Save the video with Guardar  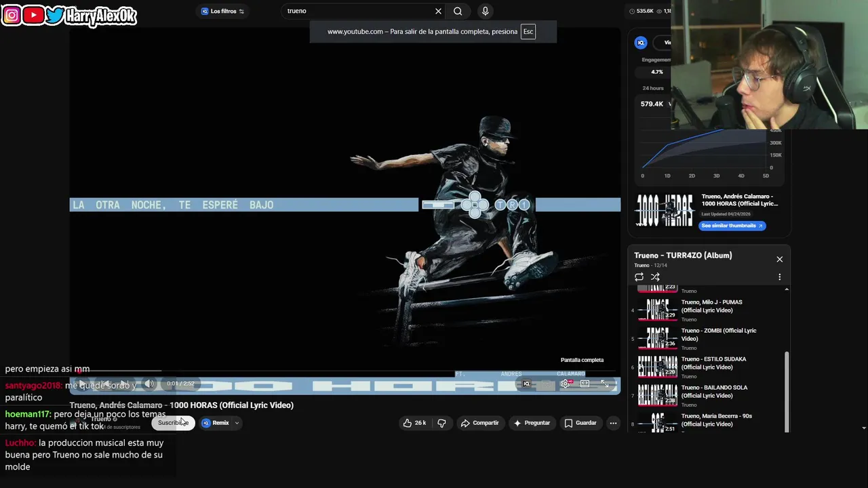click(x=580, y=423)
